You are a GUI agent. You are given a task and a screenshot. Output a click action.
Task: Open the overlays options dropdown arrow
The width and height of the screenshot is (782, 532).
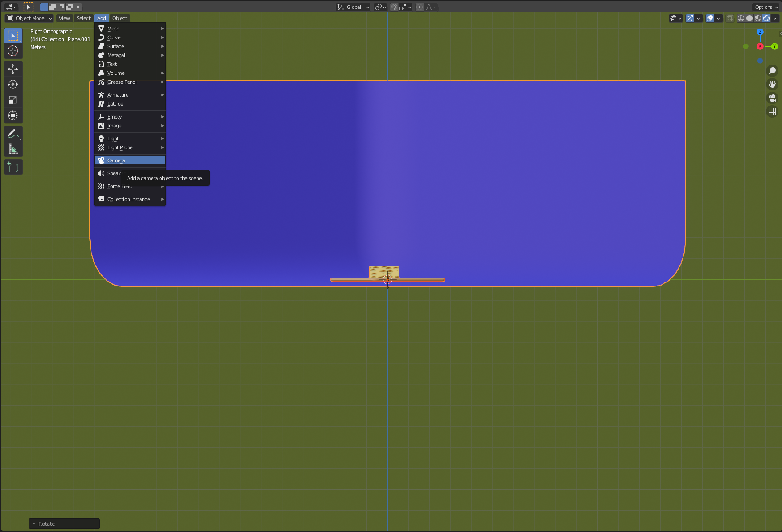click(x=718, y=18)
